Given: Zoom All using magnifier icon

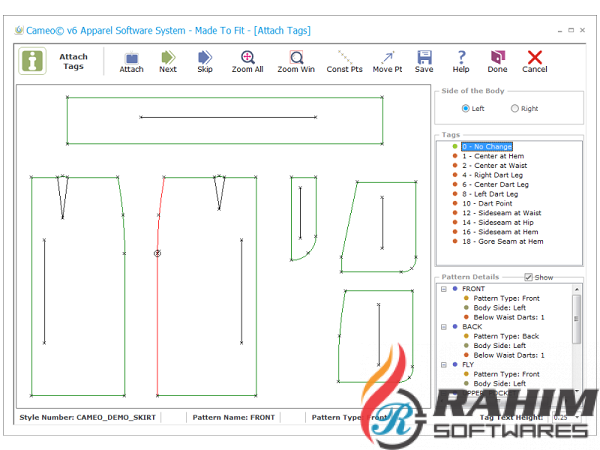Looking at the screenshot, I should (x=248, y=62).
